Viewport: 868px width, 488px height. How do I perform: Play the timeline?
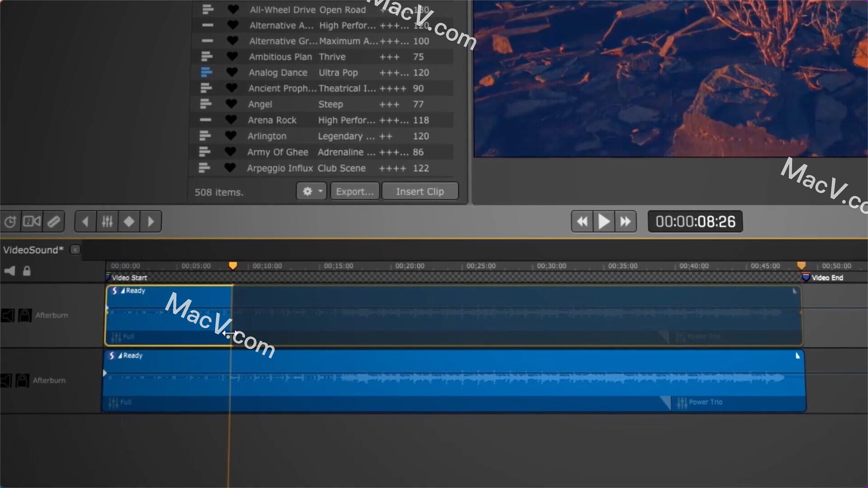click(604, 221)
